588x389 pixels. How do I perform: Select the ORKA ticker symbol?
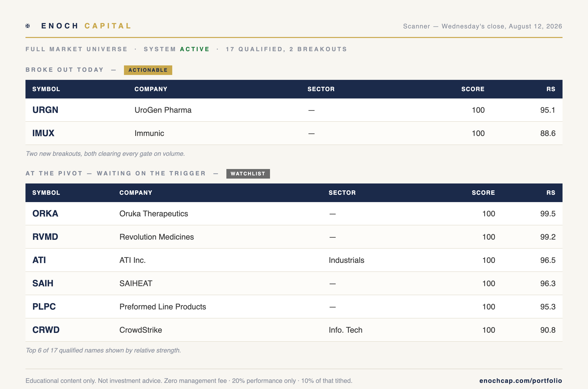(45, 214)
